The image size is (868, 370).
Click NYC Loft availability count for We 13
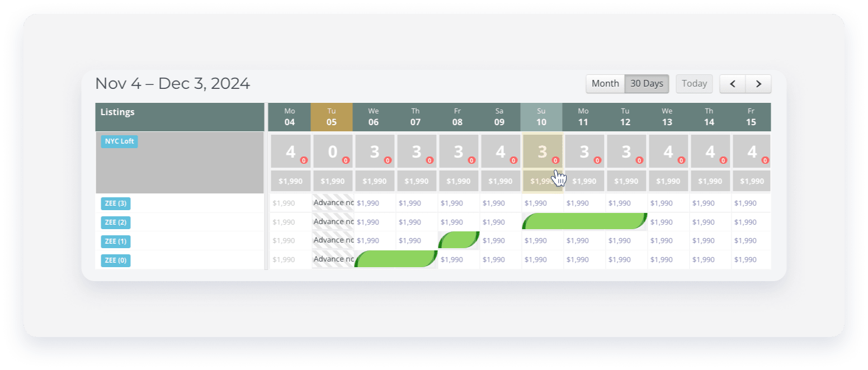[x=668, y=151]
